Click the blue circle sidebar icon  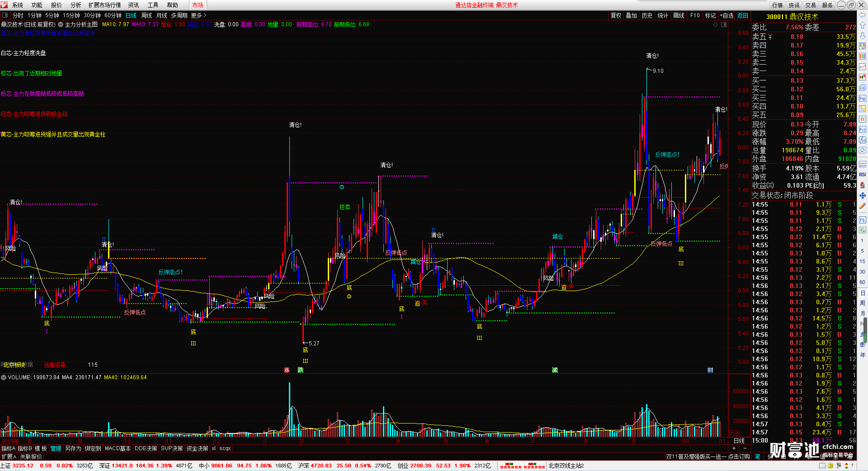coord(863,150)
